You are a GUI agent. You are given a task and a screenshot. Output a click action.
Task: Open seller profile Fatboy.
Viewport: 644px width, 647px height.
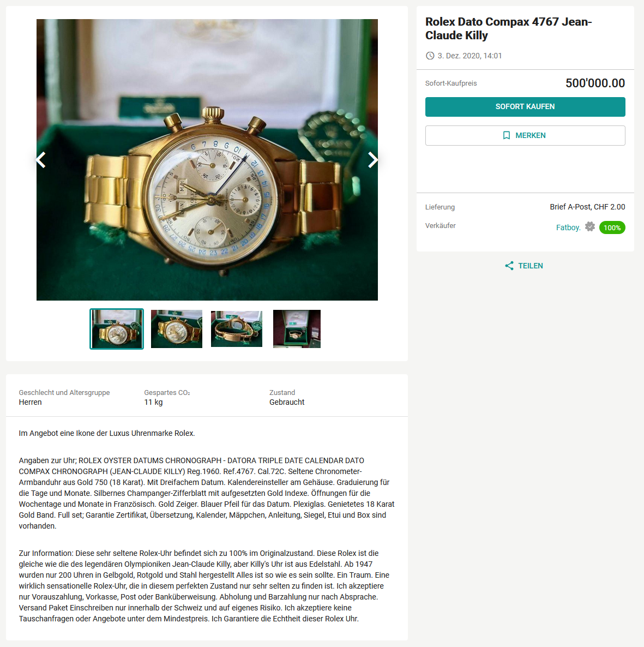point(568,227)
